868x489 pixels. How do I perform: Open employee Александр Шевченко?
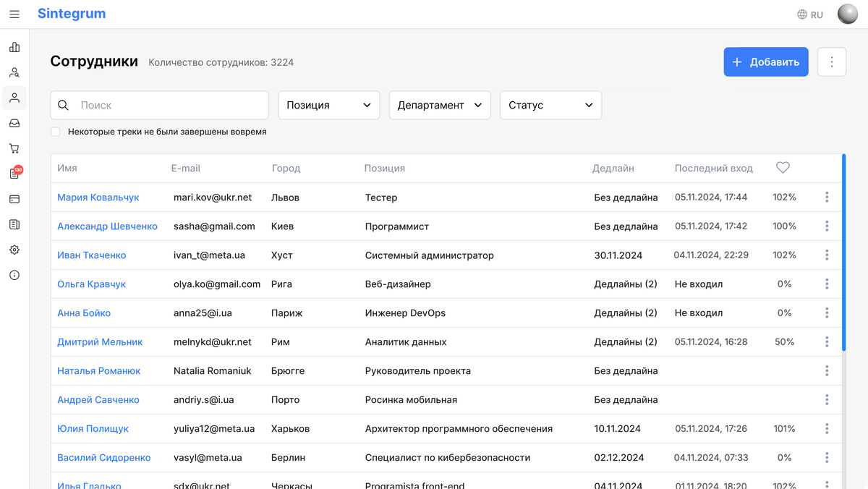pos(107,226)
